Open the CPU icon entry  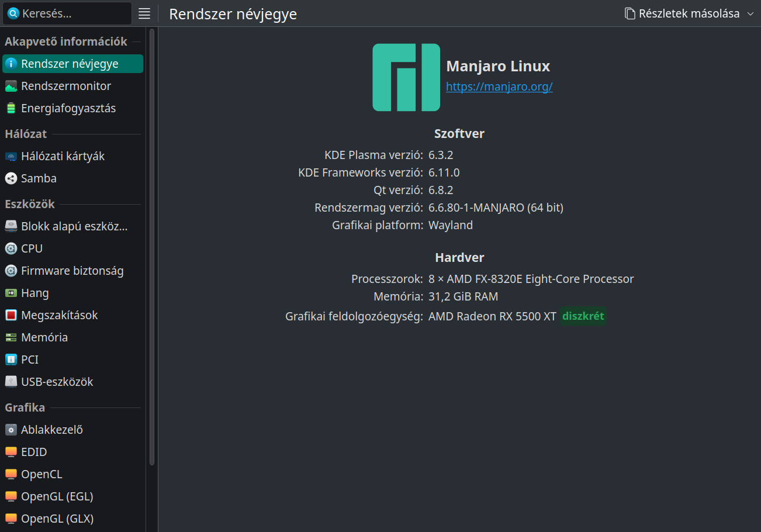(11, 248)
